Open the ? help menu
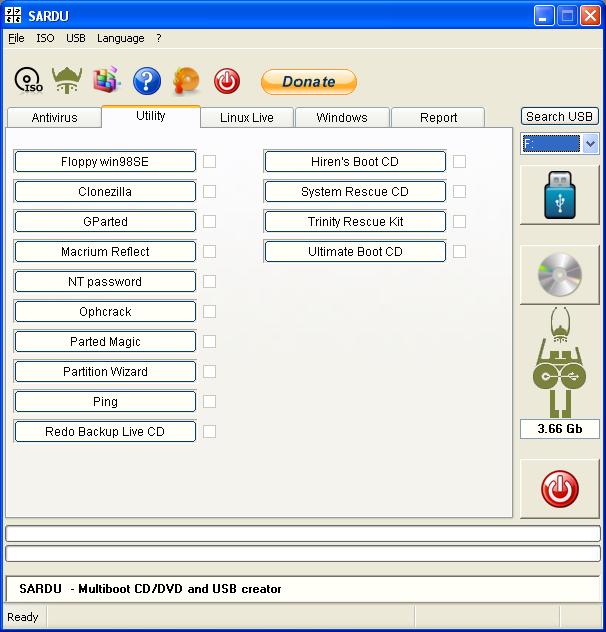606x632 pixels. point(159,38)
